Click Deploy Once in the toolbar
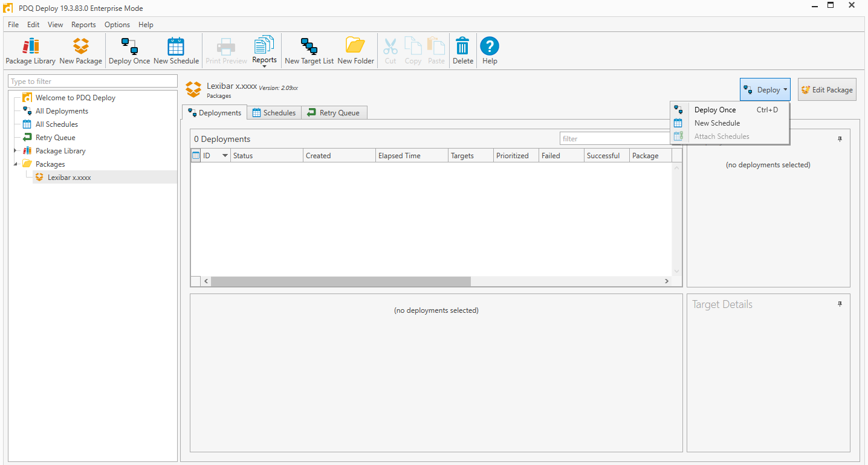 [x=129, y=51]
